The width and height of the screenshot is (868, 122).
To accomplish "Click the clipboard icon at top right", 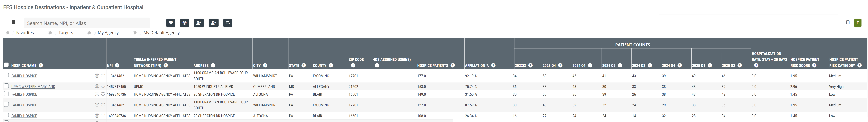I will coord(848,22).
